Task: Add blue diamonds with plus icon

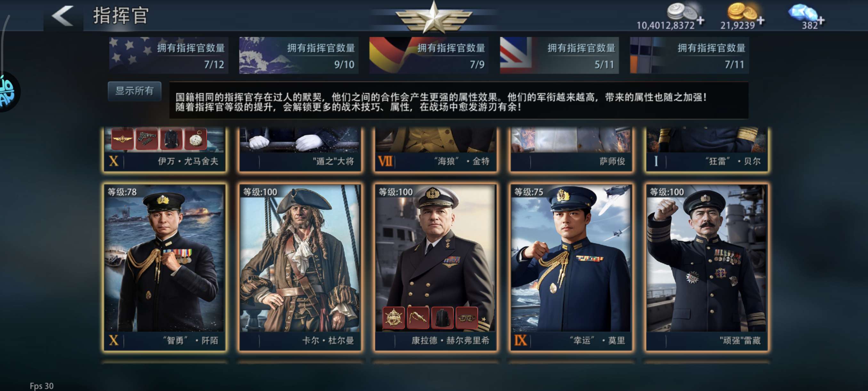Action: (821, 21)
